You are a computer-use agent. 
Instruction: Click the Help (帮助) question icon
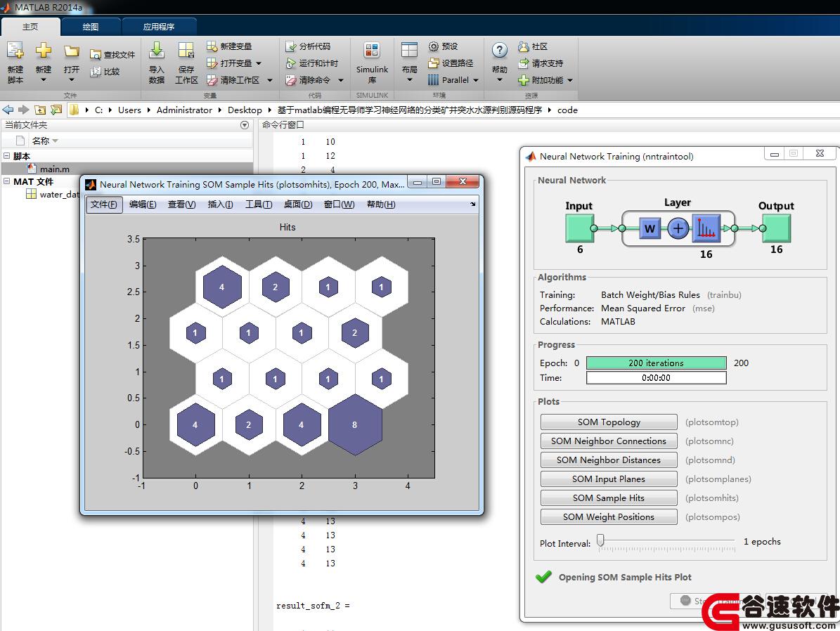click(499, 51)
